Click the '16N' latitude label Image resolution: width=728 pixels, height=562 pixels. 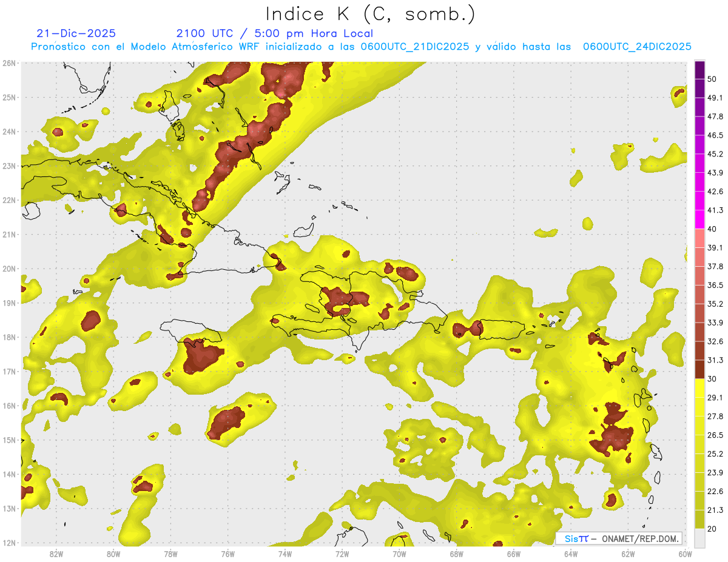click(9, 406)
